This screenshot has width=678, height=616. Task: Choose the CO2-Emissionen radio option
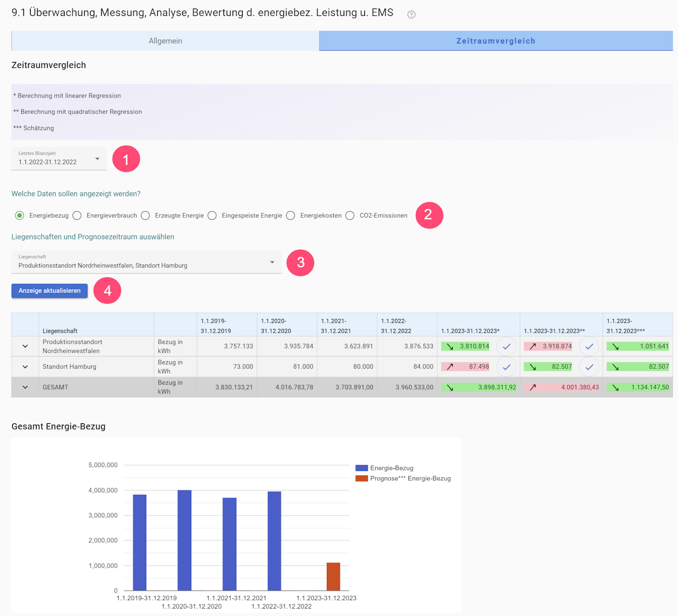(x=350, y=216)
